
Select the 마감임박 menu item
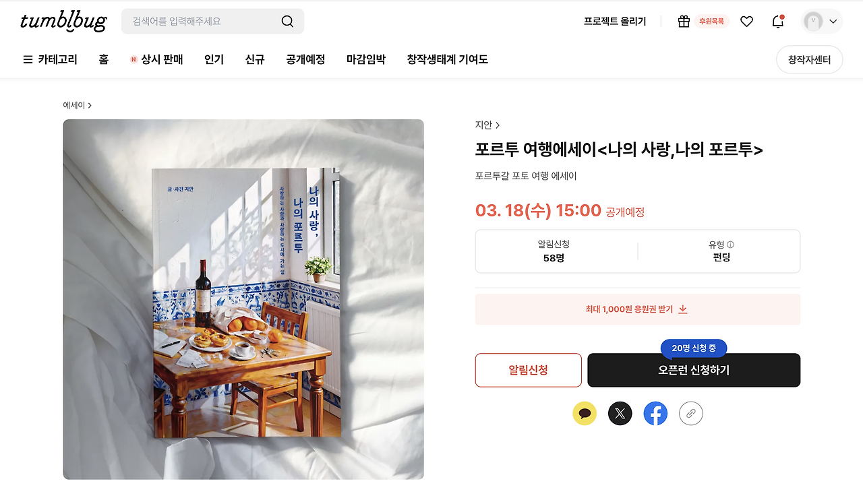coord(366,59)
